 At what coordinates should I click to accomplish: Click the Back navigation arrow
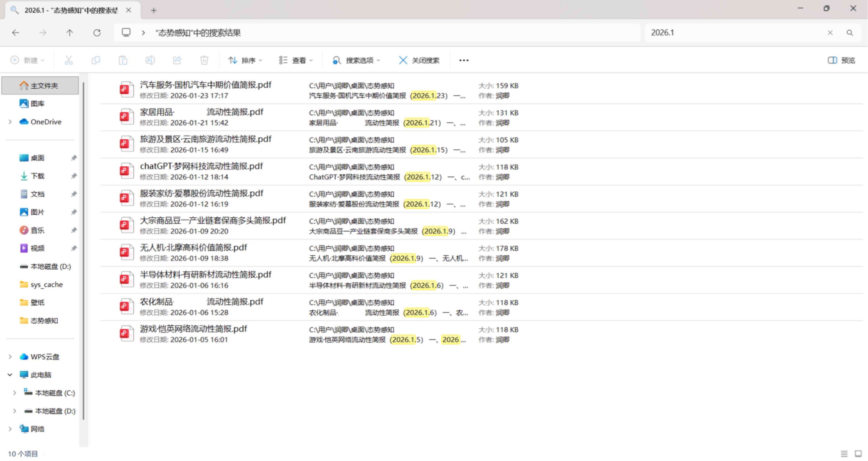(16, 33)
